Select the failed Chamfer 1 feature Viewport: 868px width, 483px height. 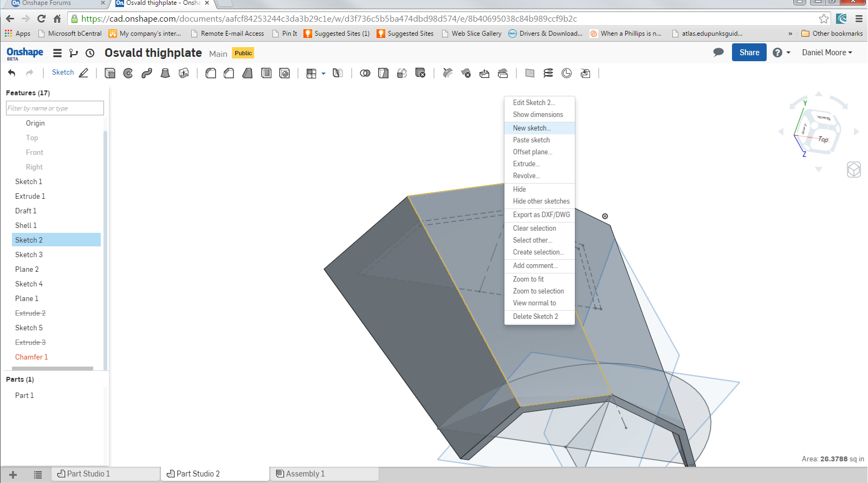click(31, 357)
